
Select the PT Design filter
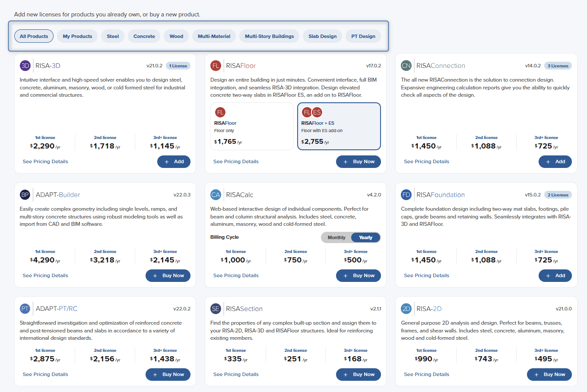tap(363, 36)
